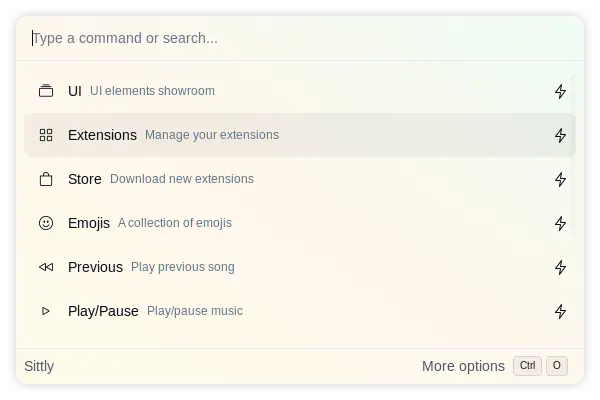600x400 pixels.
Task: Click the Sittly label in footer
Action: pyautogui.click(x=39, y=366)
